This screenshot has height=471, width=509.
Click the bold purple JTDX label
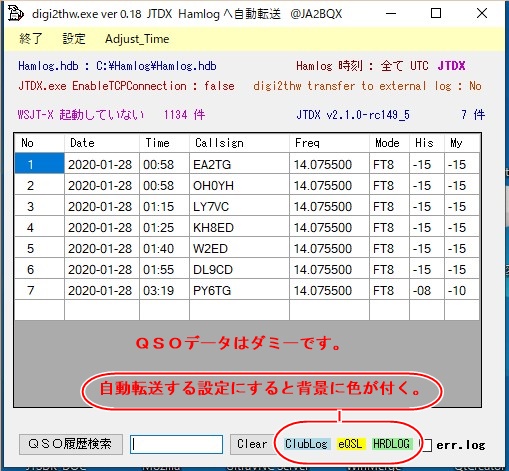(x=451, y=66)
